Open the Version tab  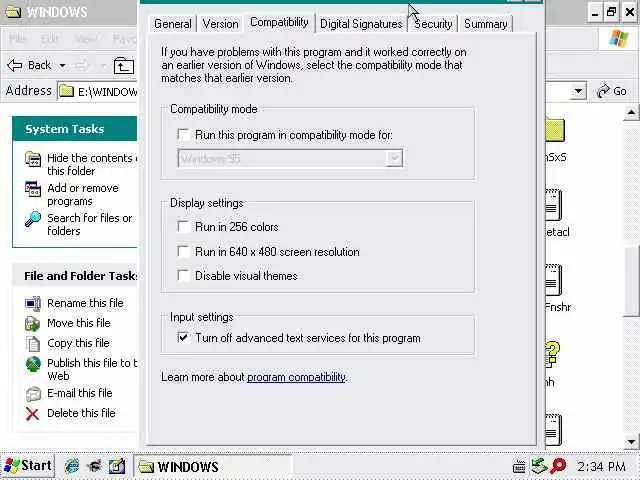(220, 24)
